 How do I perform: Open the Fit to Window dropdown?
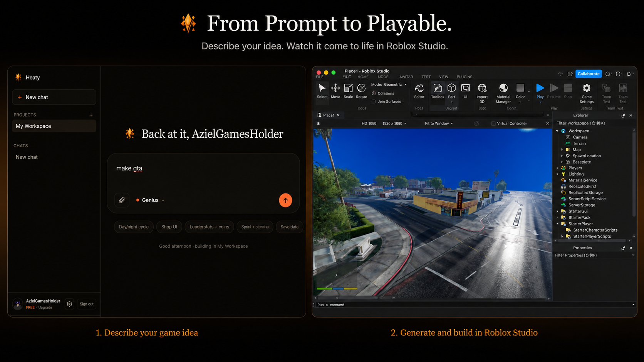(439, 123)
